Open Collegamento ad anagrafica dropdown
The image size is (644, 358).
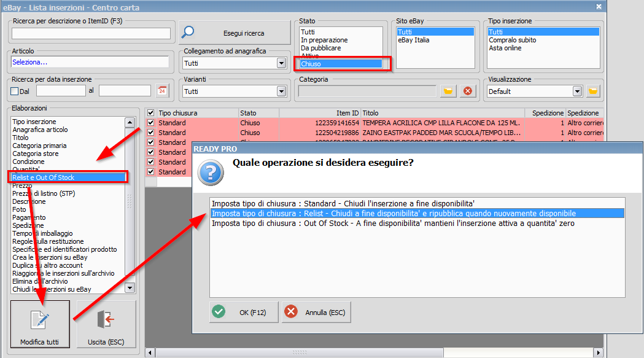click(281, 63)
